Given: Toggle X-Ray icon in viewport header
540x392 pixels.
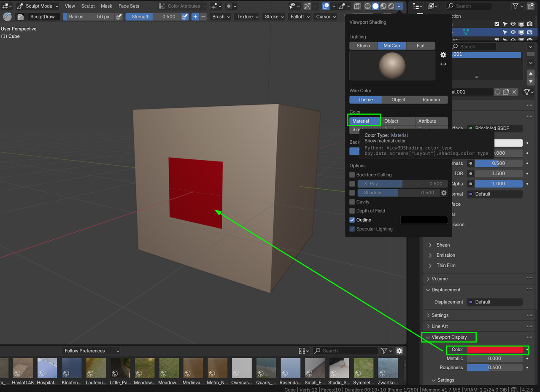Looking at the screenshot, I should [x=357, y=6].
